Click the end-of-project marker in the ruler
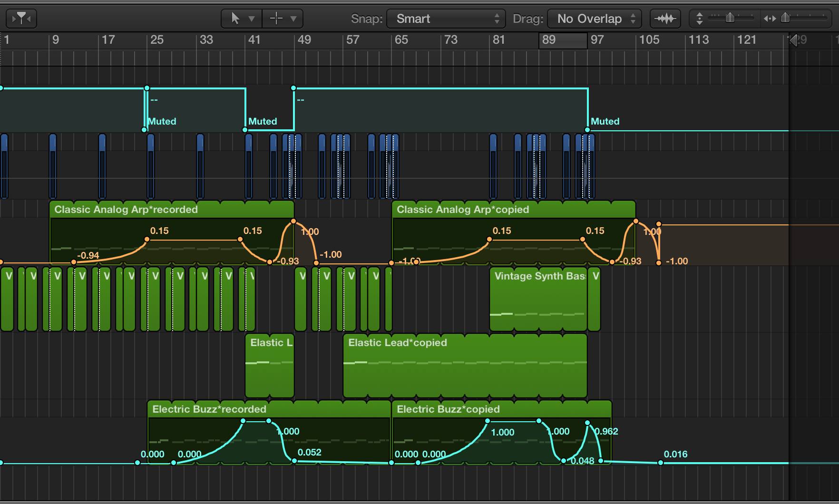This screenshot has height=504, width=839. click(x=792, y=40)
